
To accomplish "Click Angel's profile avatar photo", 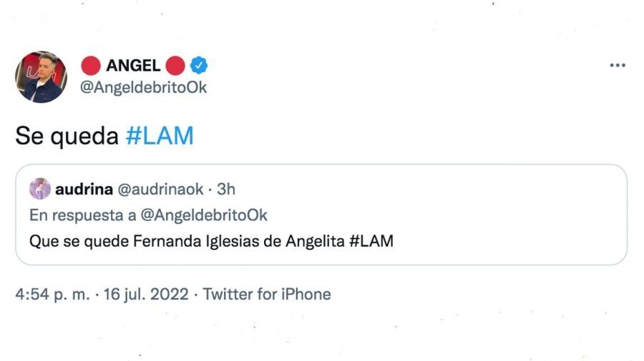I will point(41,76).
